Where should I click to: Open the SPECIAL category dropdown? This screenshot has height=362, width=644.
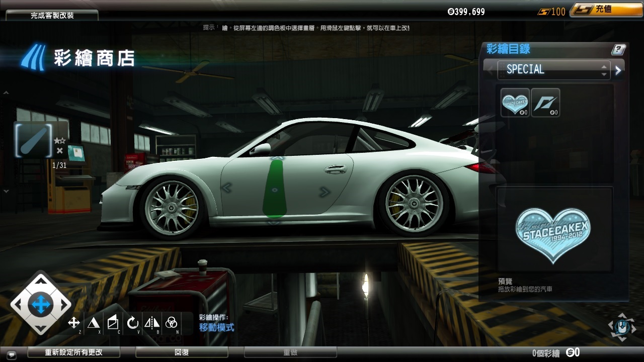click(x=554, y=69)
